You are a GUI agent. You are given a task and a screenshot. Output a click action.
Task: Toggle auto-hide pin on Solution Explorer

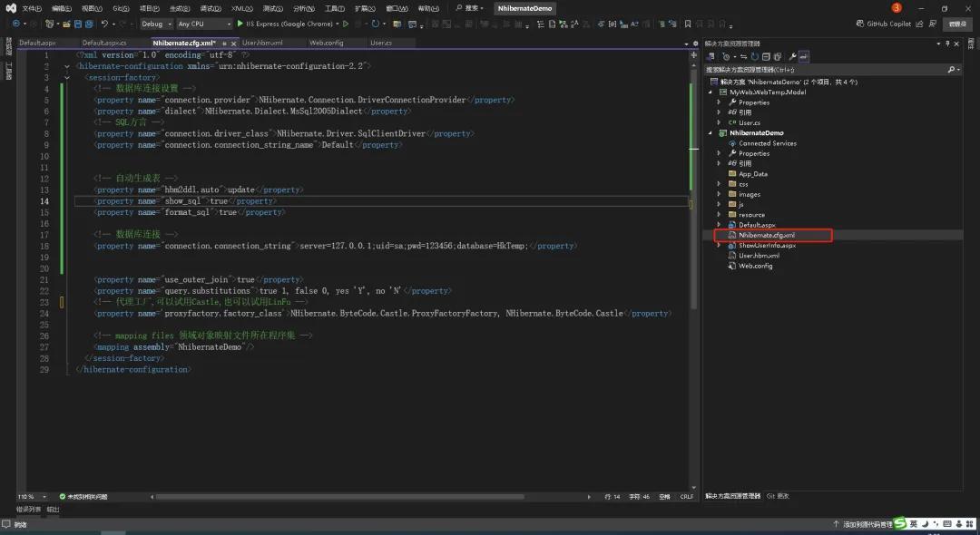pos(946,44)
